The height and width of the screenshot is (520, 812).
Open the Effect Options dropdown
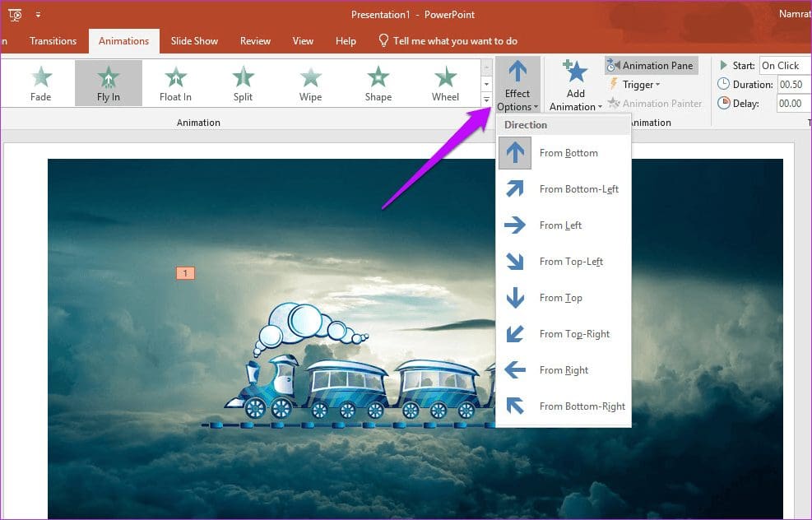[517, 85]
